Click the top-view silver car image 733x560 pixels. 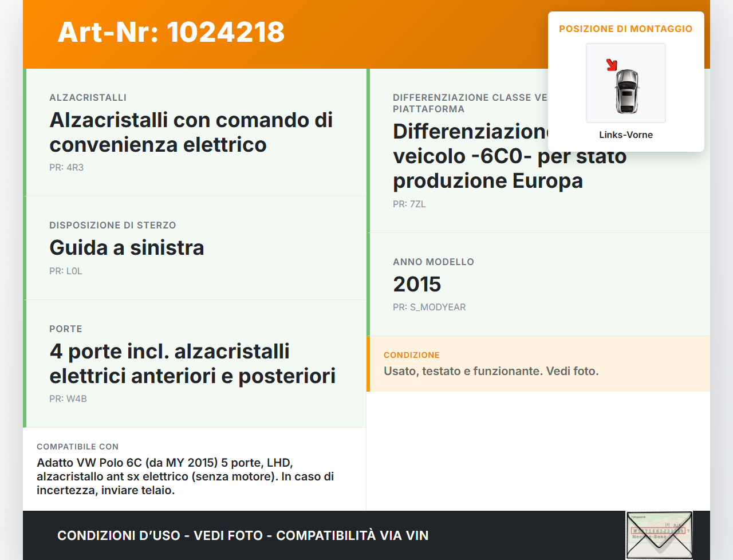click(x=626, y=92)
